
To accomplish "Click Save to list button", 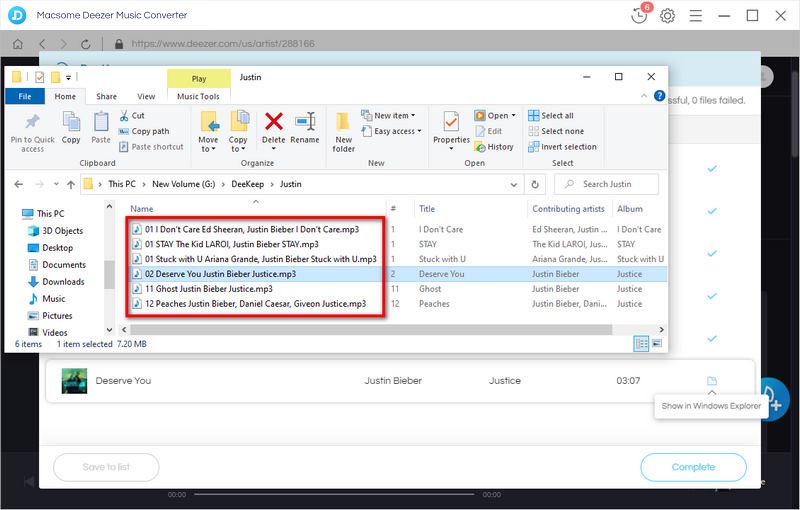I will (106, 467).
